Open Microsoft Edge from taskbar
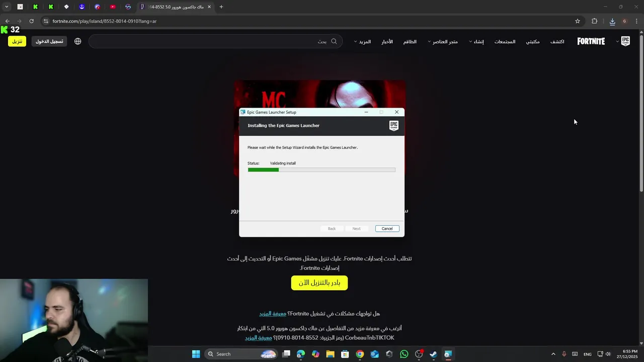The image size is (644, 362). (x=301, y=354)
